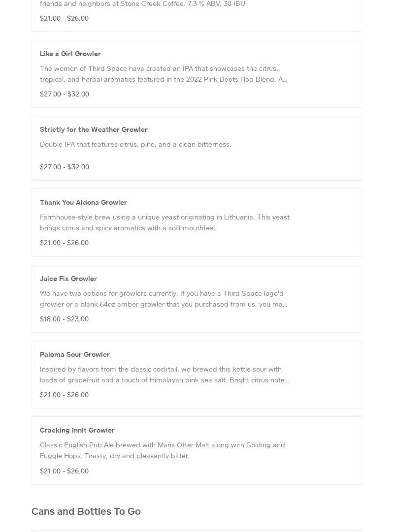Click the Classic English Pub Ale description
This screenshot has width=394, height=532.
[x=163, y=450]
